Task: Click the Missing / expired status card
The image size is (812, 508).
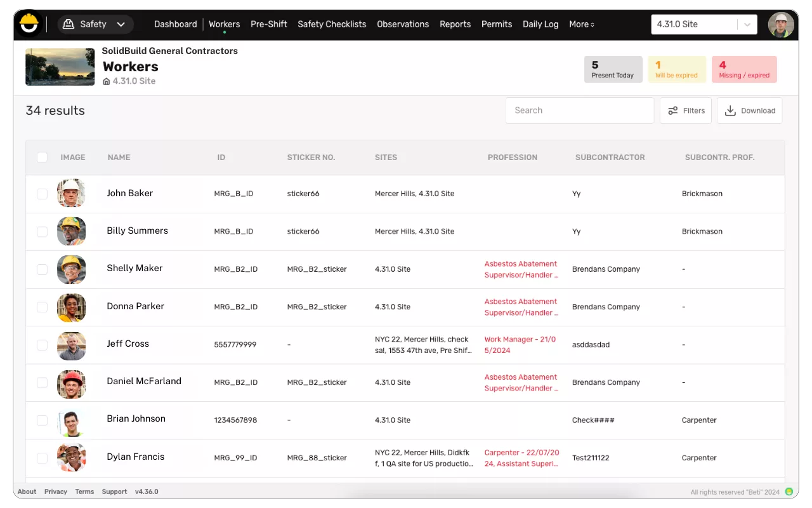Action: click(744, 69)
